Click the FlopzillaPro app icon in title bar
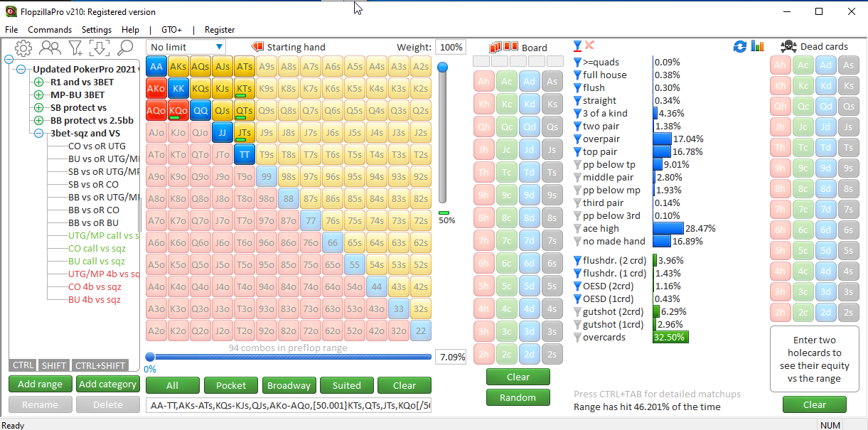 [11, 11]
